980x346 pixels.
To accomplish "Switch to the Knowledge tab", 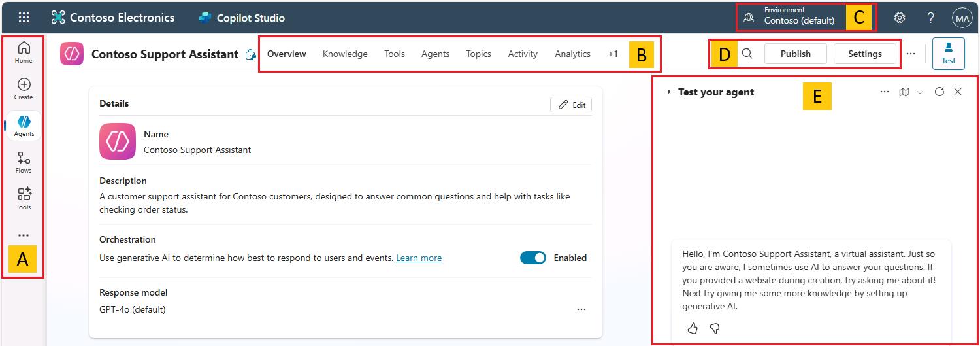I will pos(345,54).
